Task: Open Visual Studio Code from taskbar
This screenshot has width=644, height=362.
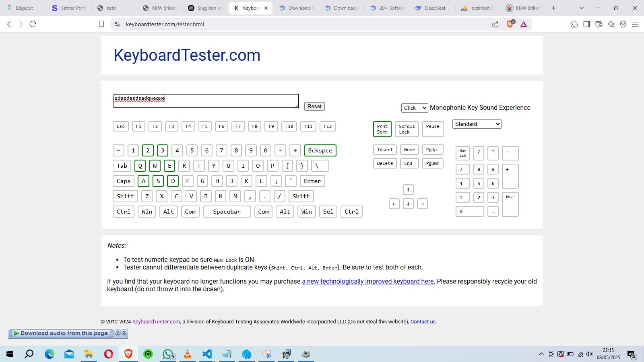Action: click(207, 354)
